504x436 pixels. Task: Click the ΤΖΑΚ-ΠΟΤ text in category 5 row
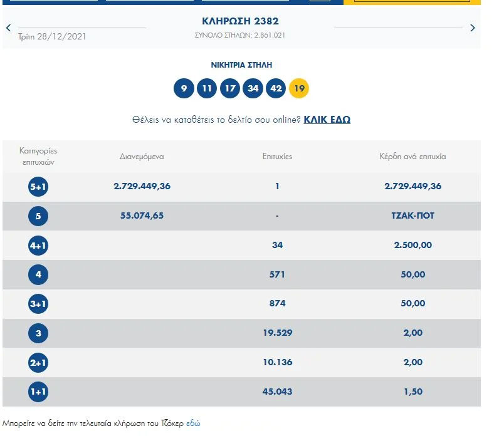point(412,215)
